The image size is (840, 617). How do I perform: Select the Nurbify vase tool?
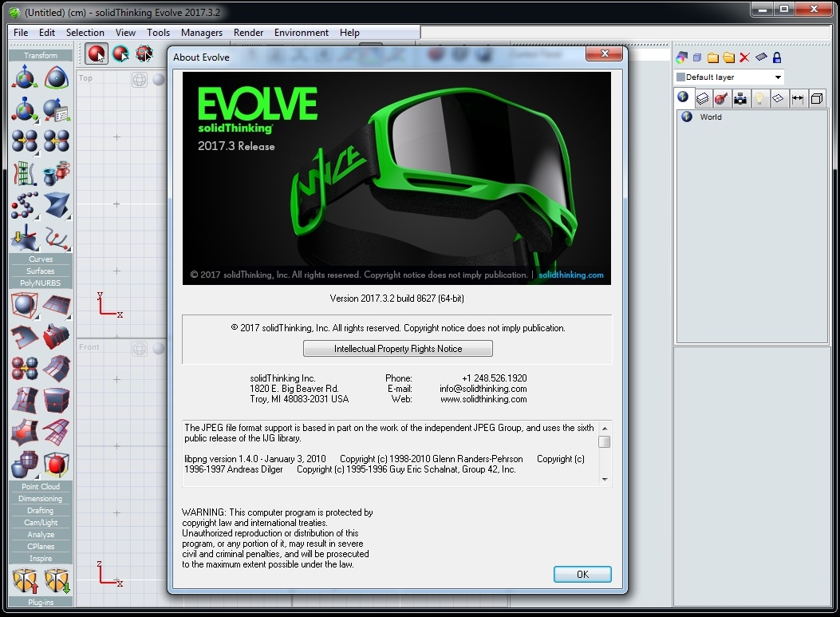pos(25,465)
